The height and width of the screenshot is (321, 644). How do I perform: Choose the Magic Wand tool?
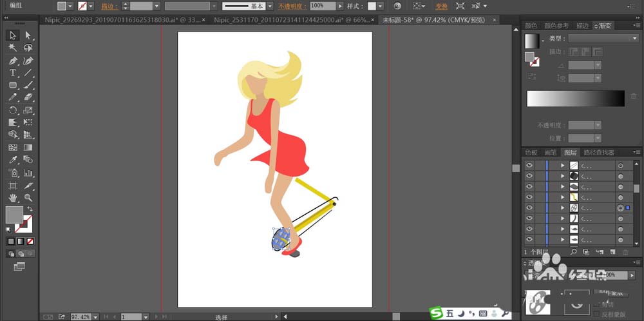tap(13, 48)
